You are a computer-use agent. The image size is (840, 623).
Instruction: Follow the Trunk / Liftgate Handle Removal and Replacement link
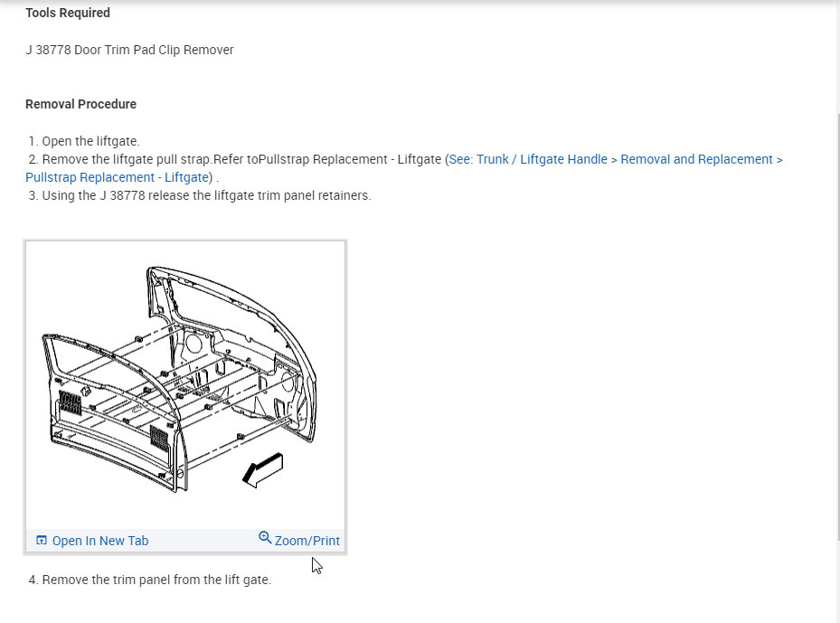[616, 160]
